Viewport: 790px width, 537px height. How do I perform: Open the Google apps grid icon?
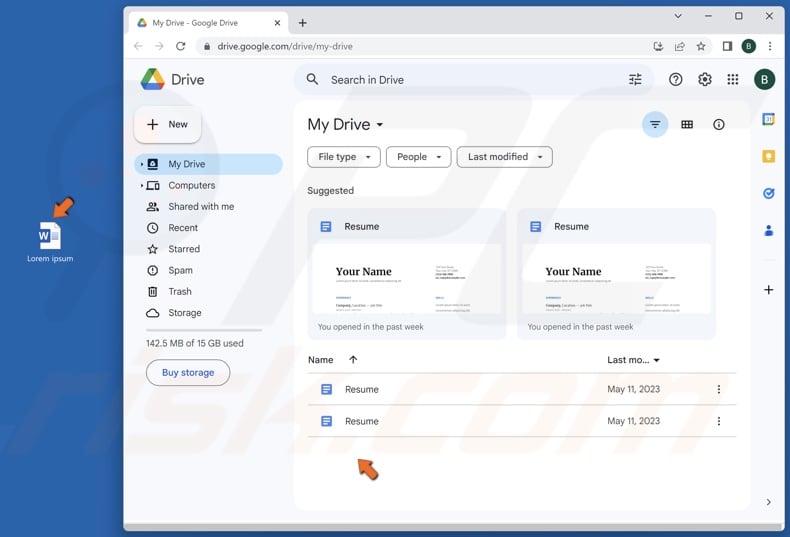click(x=733, y=80)
